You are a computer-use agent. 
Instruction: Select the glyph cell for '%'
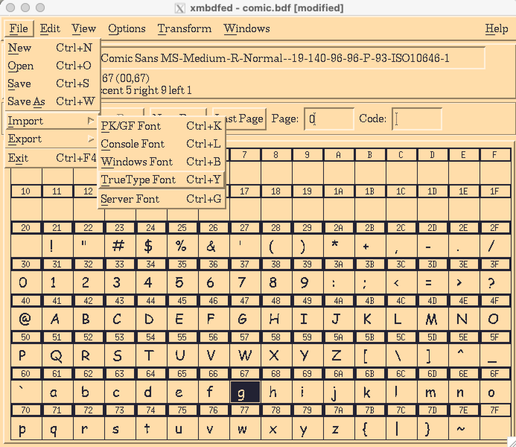tap(182, 246)
